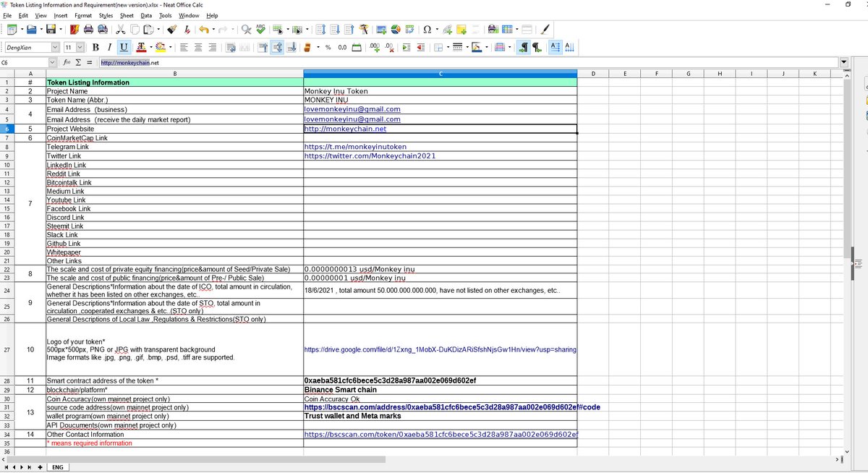
Task: Toggle Italic formatting
Action: (109, 47)
